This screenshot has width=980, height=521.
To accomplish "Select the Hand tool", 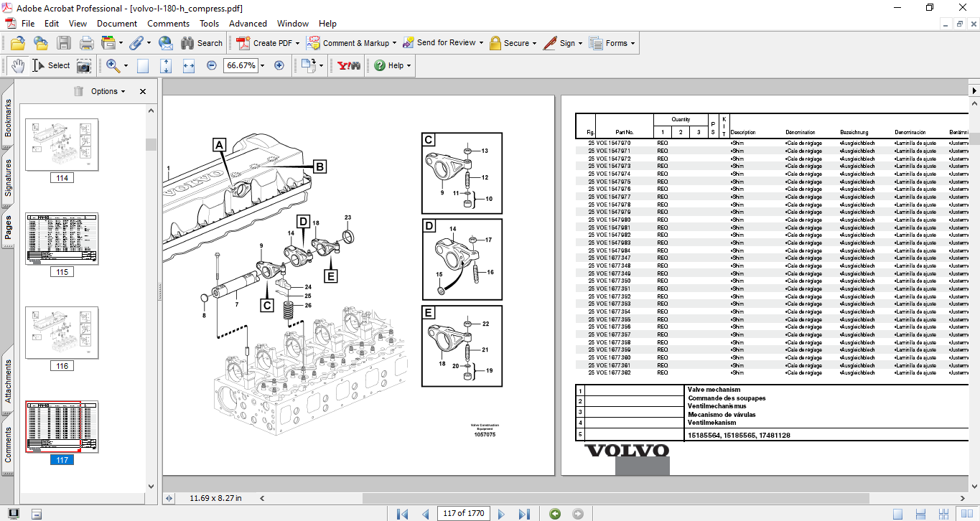I will [17, 65].
